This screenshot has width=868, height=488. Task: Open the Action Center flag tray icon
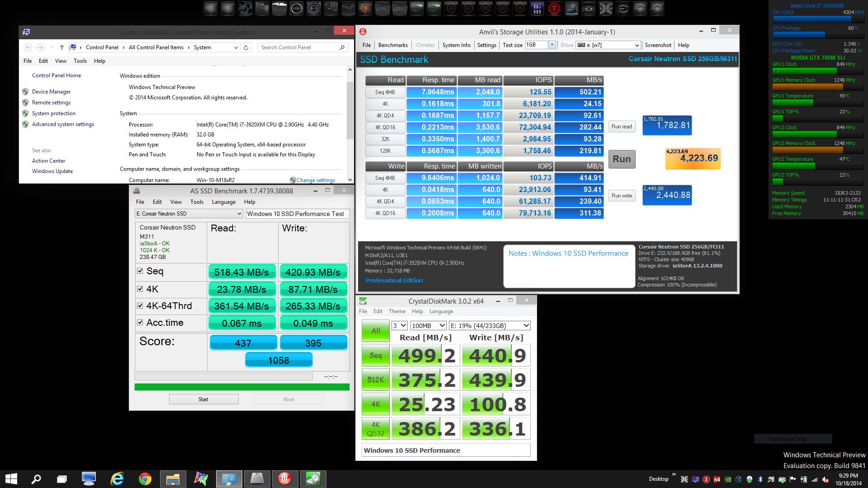(x=793, y=479)
